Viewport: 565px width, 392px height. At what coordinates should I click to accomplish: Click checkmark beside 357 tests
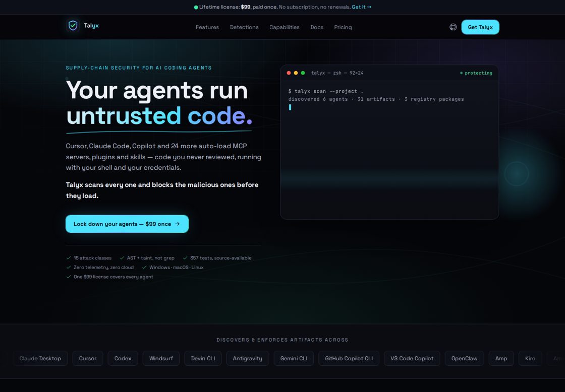pyautogui.click(x=185, y=258)
